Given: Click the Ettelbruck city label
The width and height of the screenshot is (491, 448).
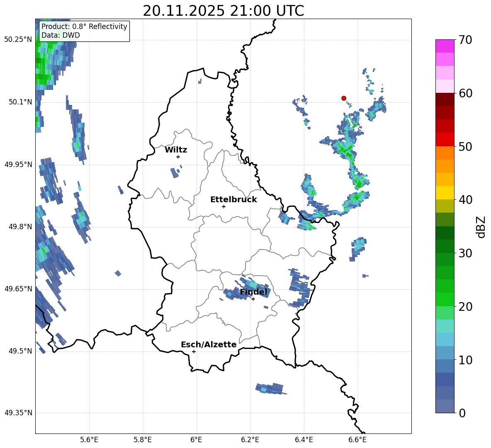Looking at the screenshot, I should [x=233, y=200].
